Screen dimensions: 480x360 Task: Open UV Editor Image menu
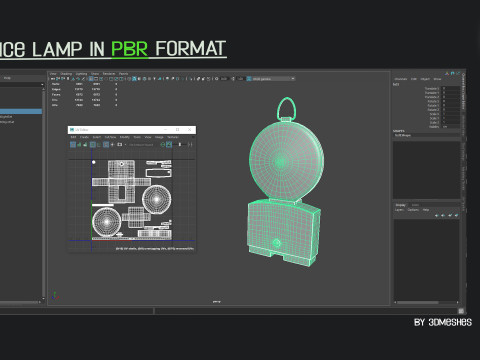pos(159,137)
